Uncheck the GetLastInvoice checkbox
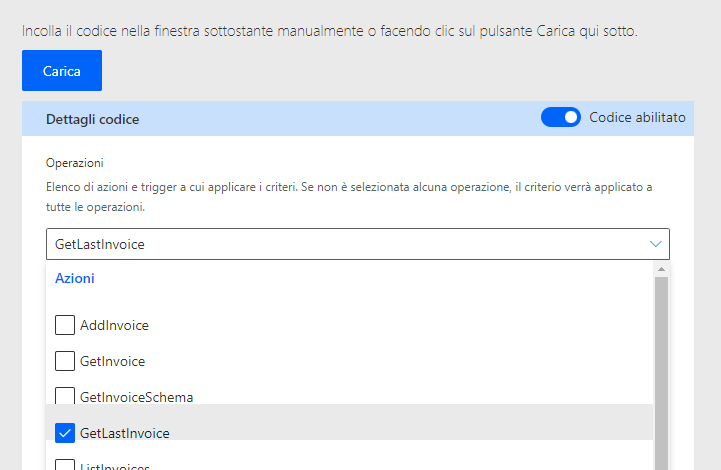 click(x=64, y=433)
